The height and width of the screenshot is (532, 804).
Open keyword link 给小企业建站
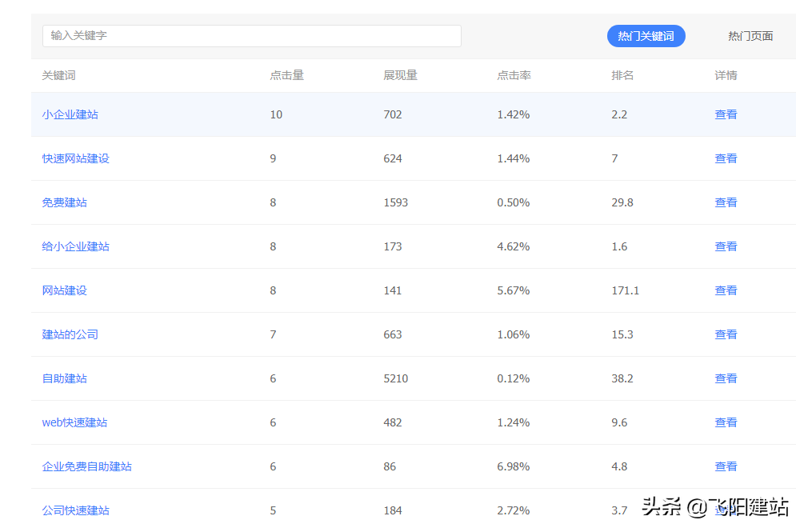(76, 246)
